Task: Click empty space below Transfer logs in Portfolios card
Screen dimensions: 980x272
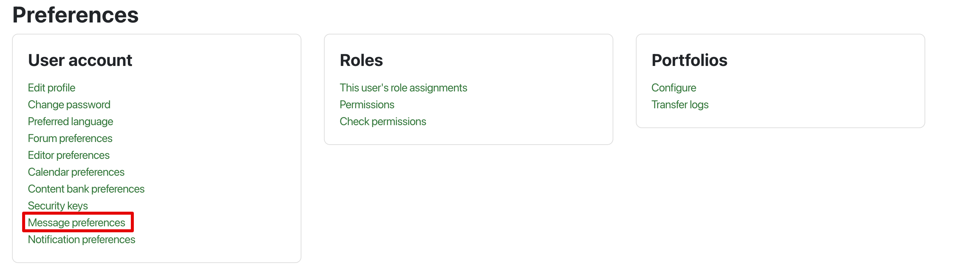Action: [780, 119]
